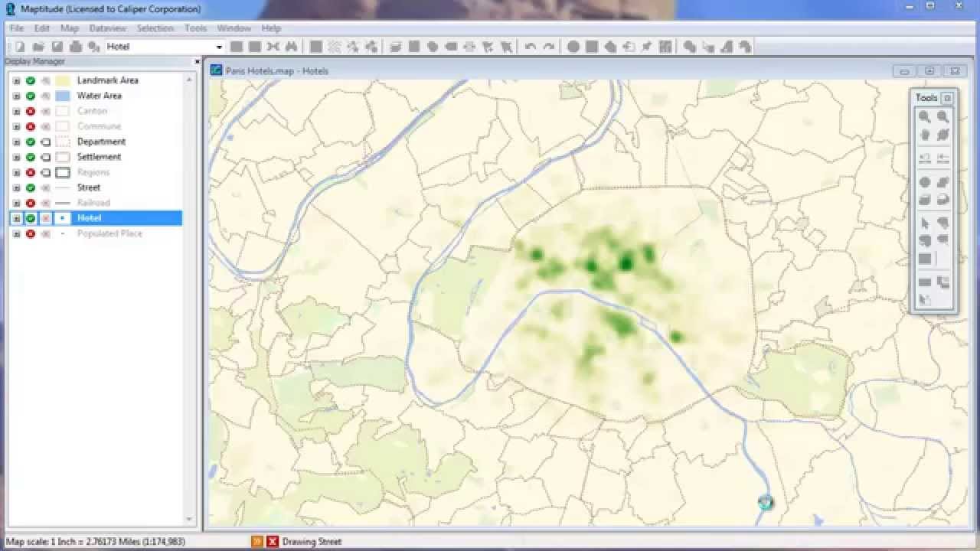This screenshot has width=980, height=551.
Task: Expand the Street layer entry
Action: click(17, 187)
